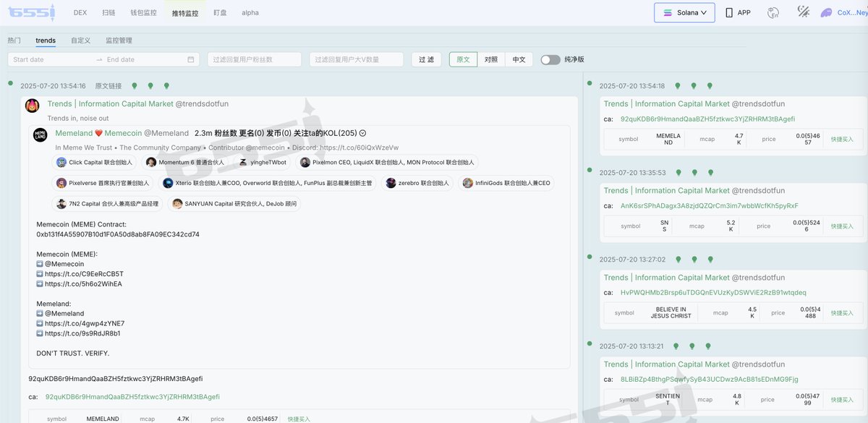Select the zerebro KOL chip
Screen dimensions: 868x423
point(417,183)
